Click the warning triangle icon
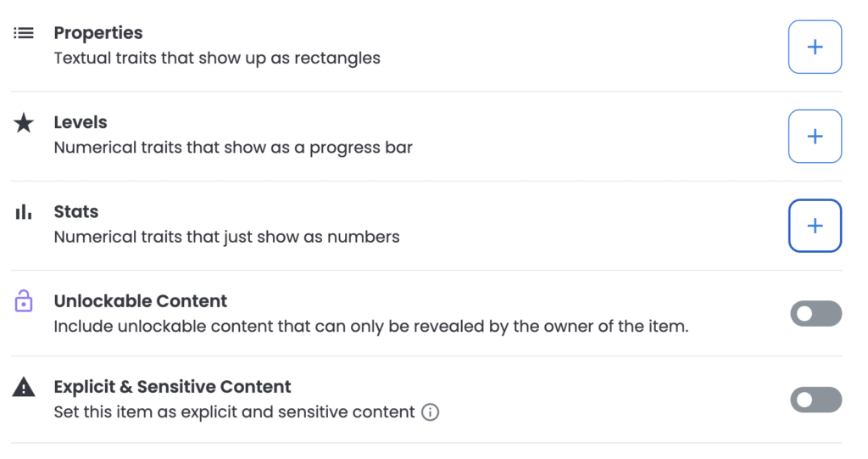 (x=24, y=387)
